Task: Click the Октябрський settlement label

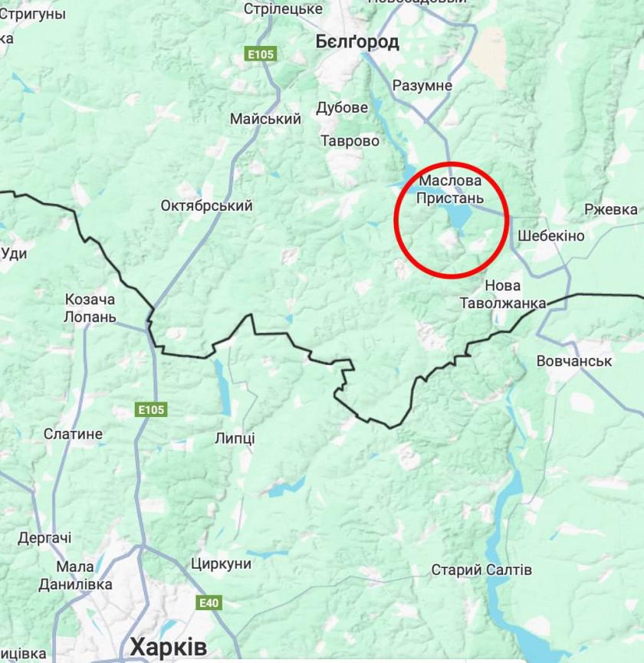Action: pyautogui.click(x=206, y=206)
